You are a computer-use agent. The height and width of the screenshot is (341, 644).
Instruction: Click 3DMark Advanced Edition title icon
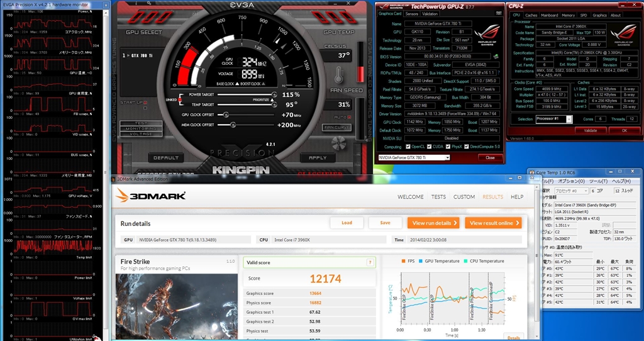(x=114, y=179)
